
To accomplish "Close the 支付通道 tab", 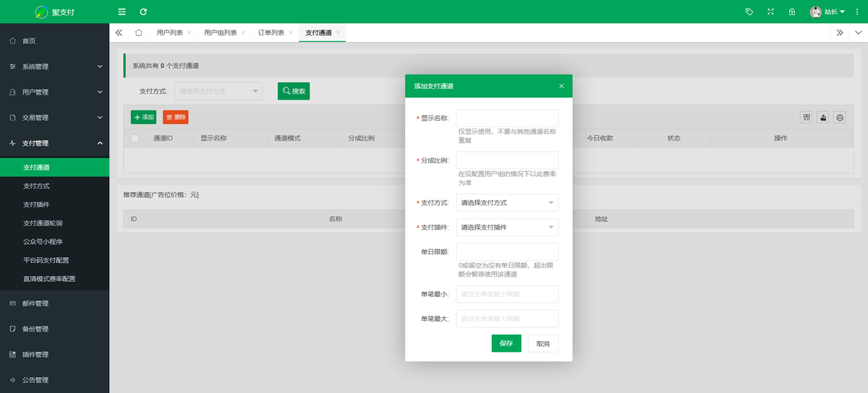I will (x=338, y=33).
